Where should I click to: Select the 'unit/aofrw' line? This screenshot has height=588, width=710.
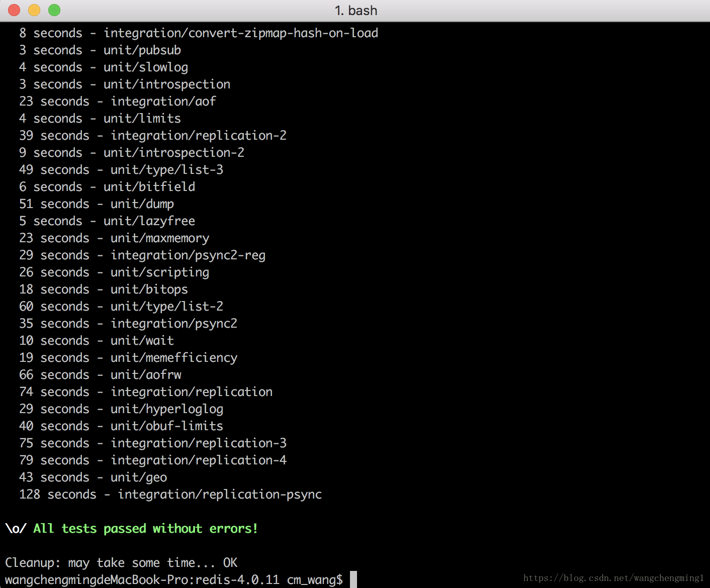tap(100, 375)
